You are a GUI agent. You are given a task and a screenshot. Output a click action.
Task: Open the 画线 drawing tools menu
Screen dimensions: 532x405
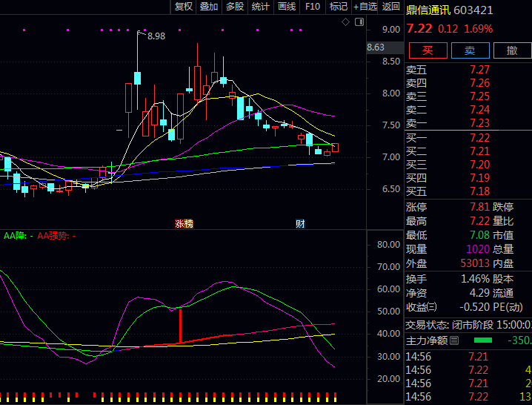(286, 7)
